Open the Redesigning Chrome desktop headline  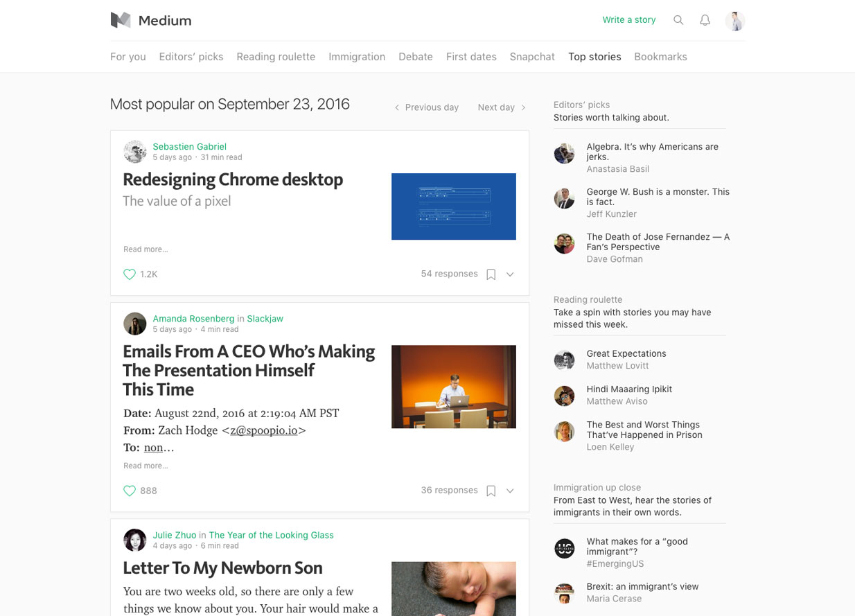(233, 179)
